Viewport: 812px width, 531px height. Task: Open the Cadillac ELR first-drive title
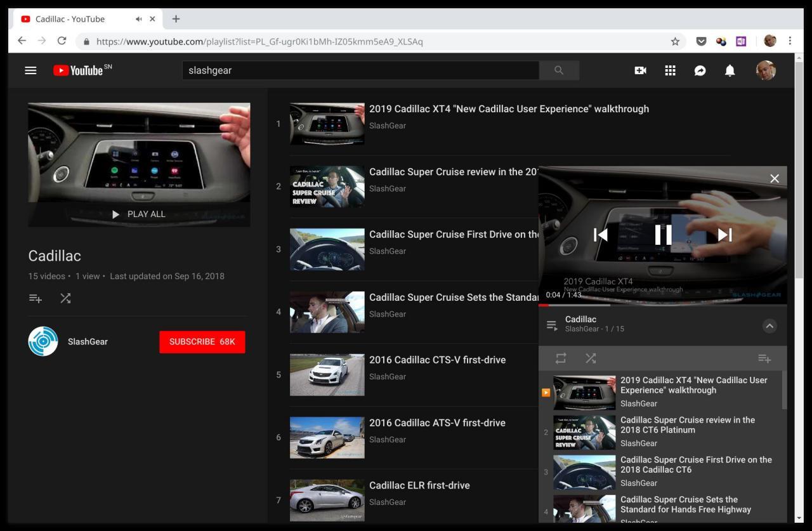[x=419, y=485]
